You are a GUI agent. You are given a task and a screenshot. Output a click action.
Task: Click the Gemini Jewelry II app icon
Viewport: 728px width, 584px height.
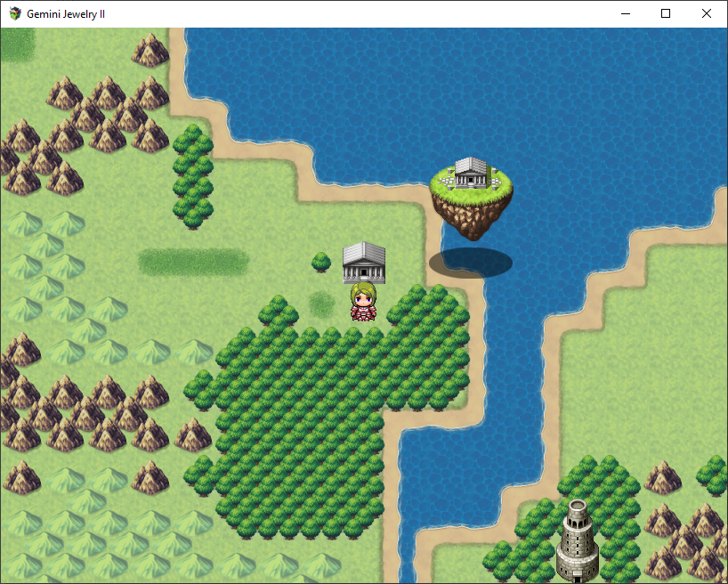pos(15,13)
